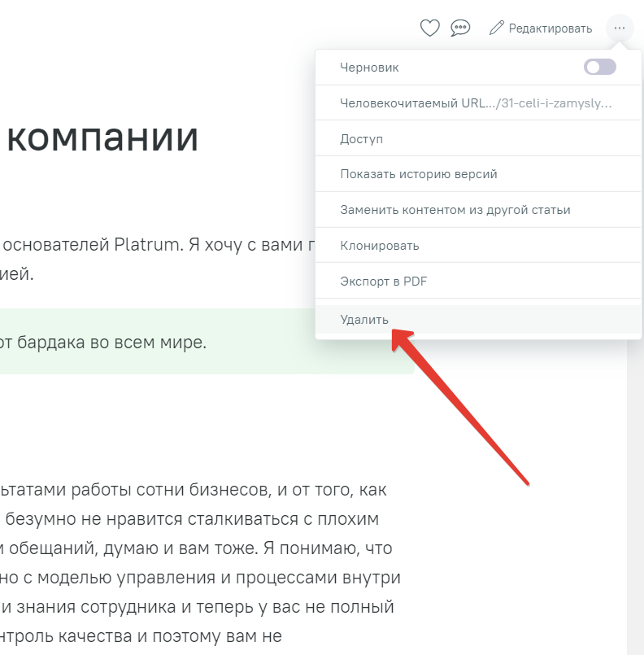
Task: Choose Экспорт в PDF from the menu
Action: point(382,280)
